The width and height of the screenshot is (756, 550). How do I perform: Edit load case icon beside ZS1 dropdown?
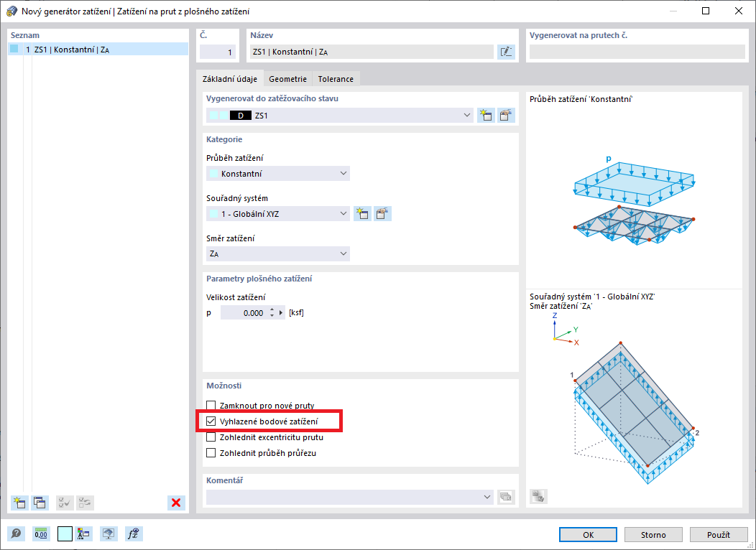coord(506,115)
